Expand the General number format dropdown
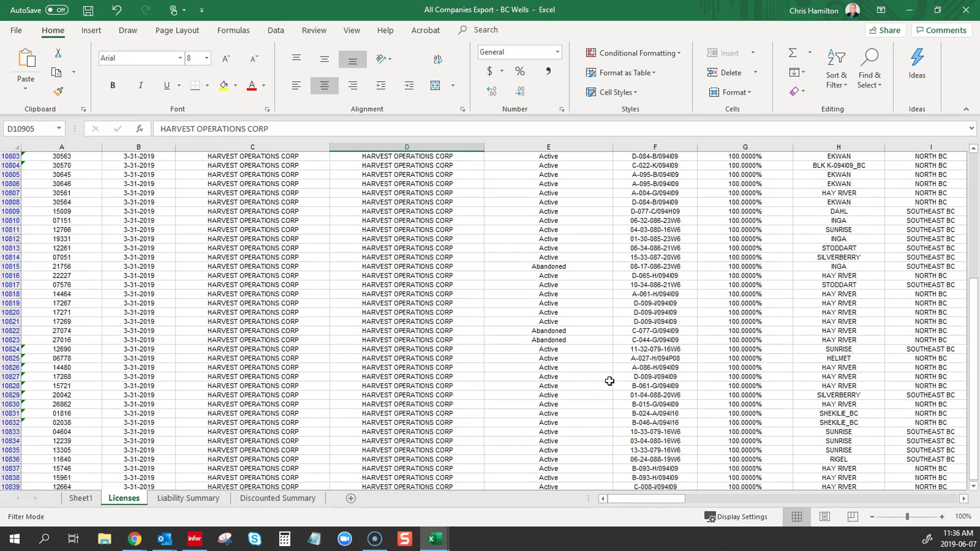This screenshot has width=980, height=551. pos(557,52)
